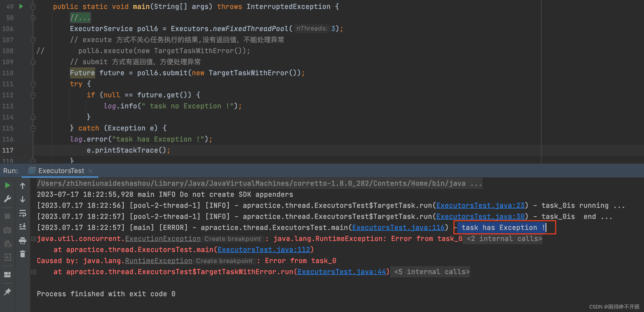Click folded code placeholder //...
Image resolution: width=644 pixels, height=312 pixels.
[80, 18]
